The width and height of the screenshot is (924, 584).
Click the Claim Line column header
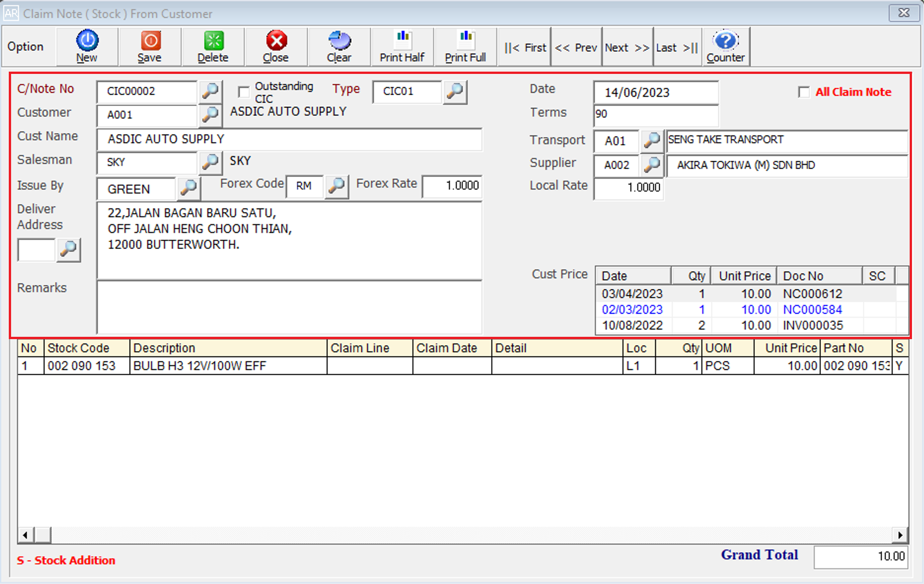pos(370,348)
